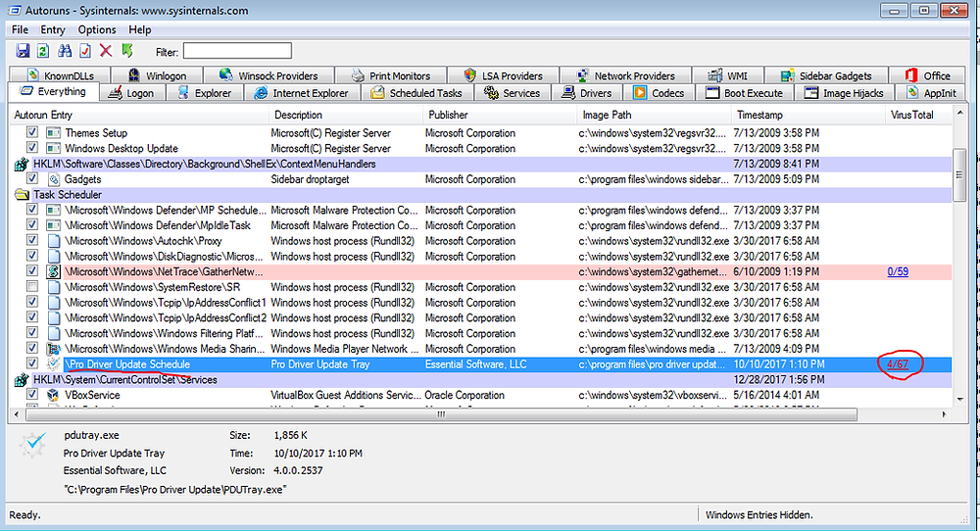Open the File menu
Image resolution: width=980 pixels, height=531 pixels.
coord(20,29)
